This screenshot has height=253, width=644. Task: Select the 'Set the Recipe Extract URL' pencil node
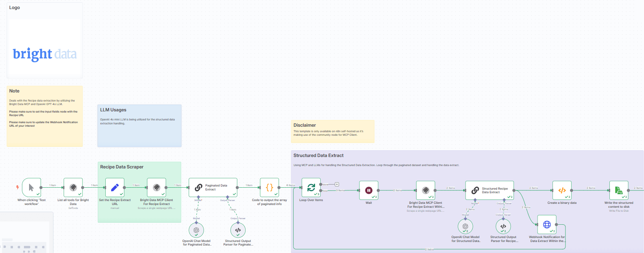pyautogui.click(x=115, y=188)
